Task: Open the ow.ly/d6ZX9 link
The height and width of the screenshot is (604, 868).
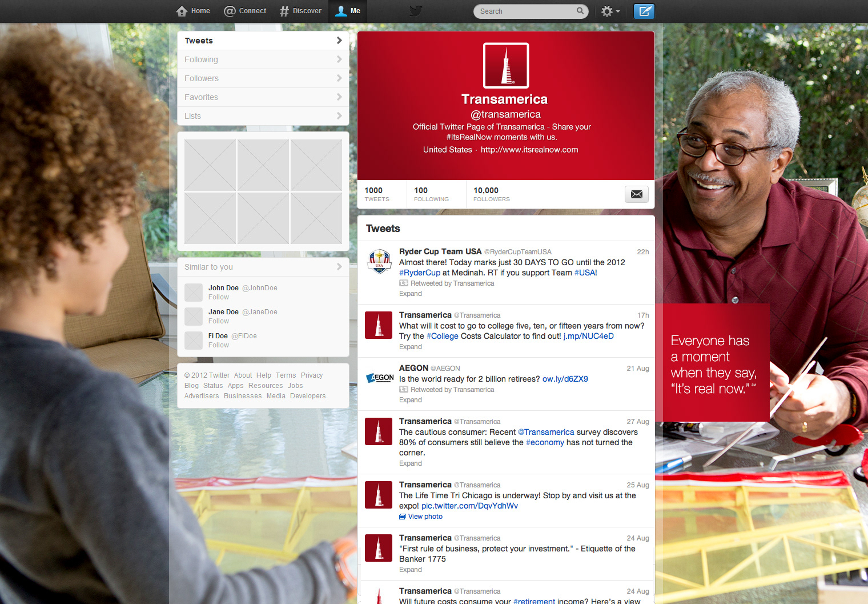Action: (565, 379)
